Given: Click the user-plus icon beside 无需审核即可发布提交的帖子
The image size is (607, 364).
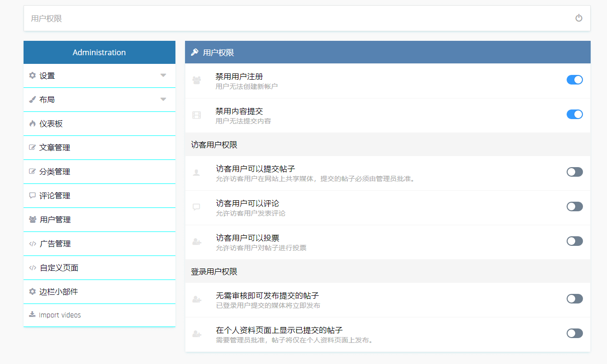Looking at the screenshot, I should pos(197,299).
